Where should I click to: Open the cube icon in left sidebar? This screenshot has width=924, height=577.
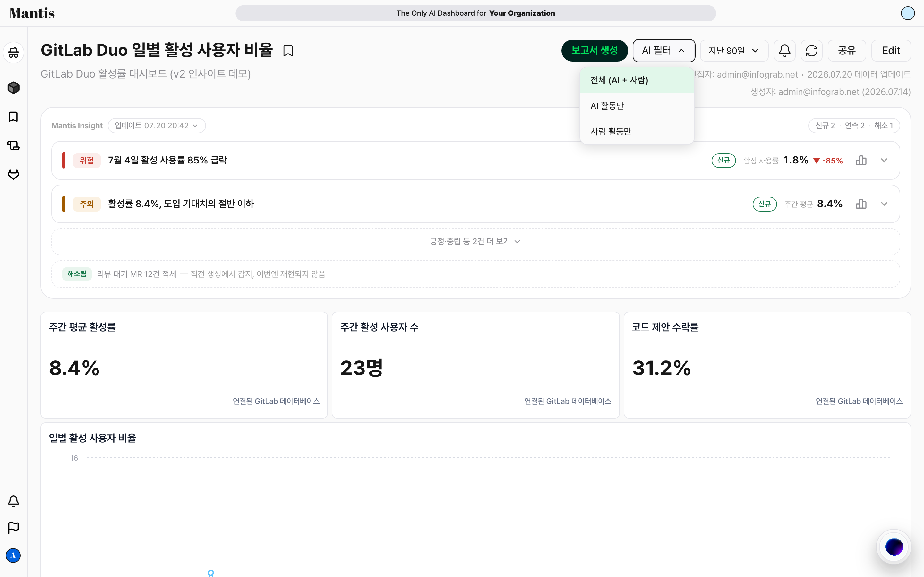[x=13, y=88]
